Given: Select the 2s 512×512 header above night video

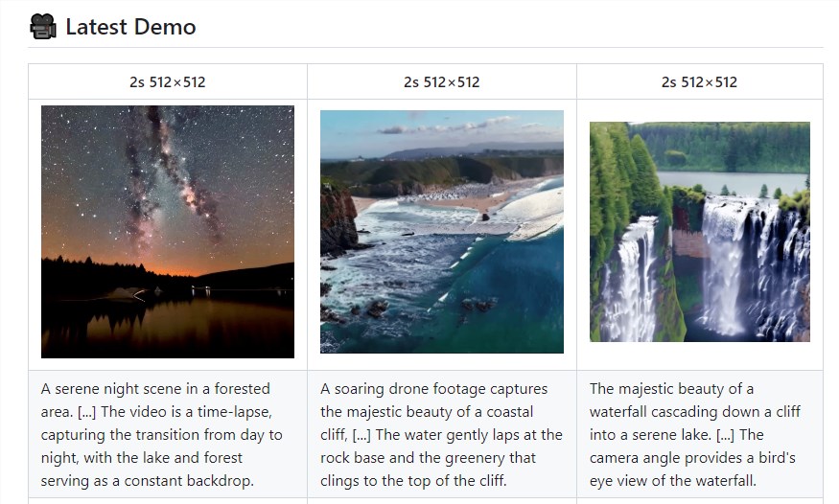Looking at the screenshot, I should tap(168, 82).
